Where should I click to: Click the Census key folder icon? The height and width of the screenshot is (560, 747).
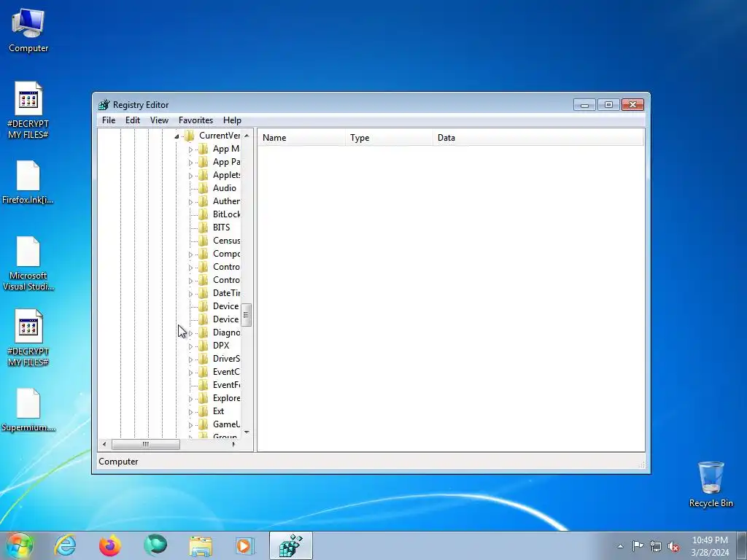click(204, 241)
